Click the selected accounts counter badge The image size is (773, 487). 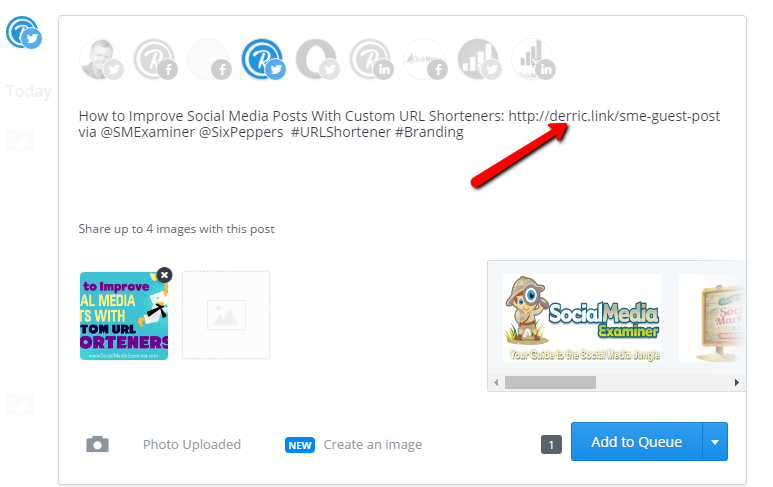551,445
